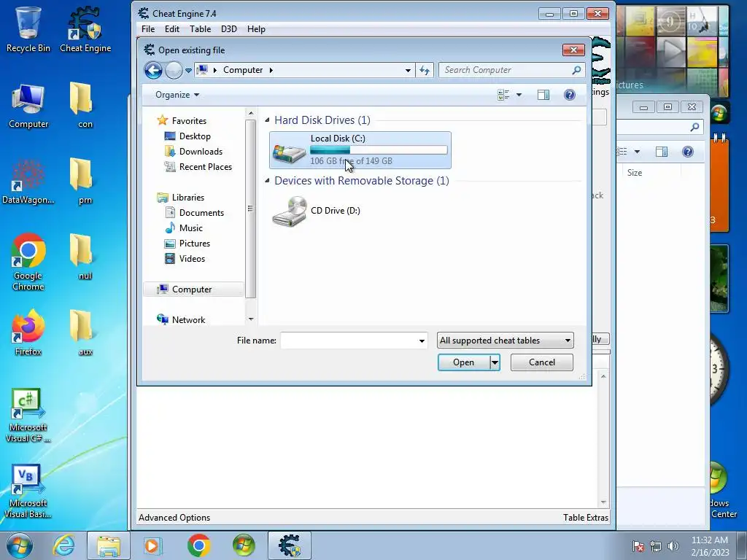The width and height of the screenshot is (747, 560).
Task: Click the Cheat Engine taskbar button
Action: point(289,545)
